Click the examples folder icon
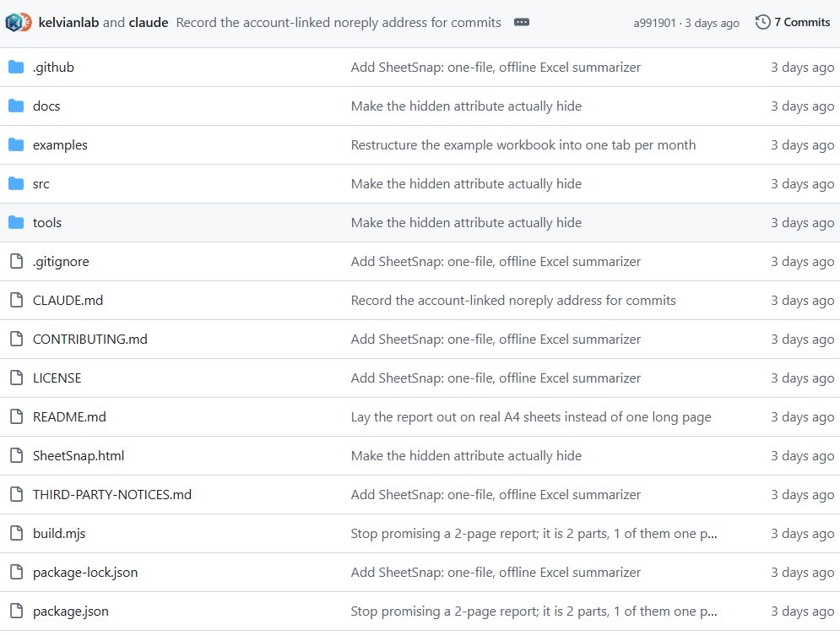 (x=16, y=144)
